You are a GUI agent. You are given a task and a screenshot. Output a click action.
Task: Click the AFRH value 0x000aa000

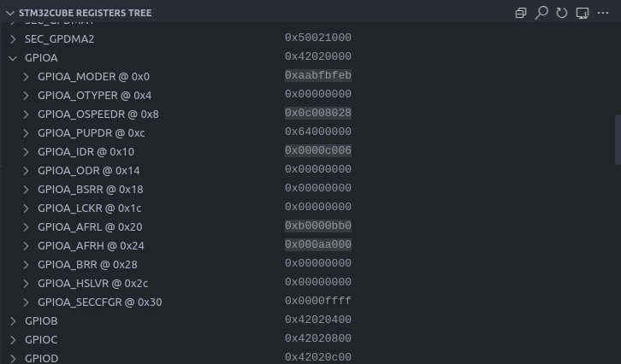click(318, 244)
